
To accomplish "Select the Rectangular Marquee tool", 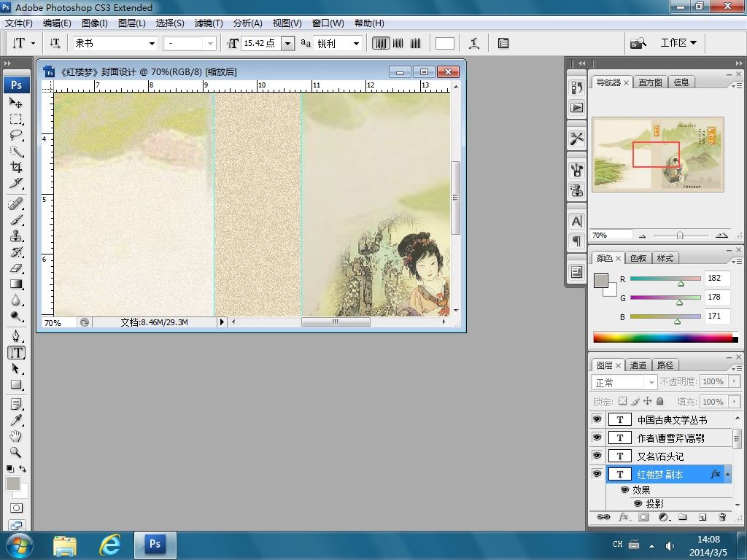I will point(16,119).
